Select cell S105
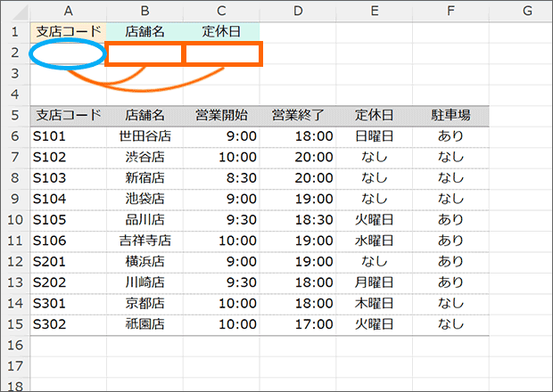553x392 pixels. point(69,220)
